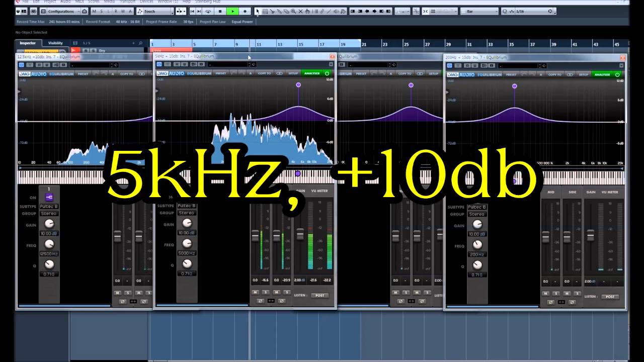Viewport: 644px width, 362px height.
Task: Open Stereo group selector in the 5kHz window
Action: click(186, 213)
